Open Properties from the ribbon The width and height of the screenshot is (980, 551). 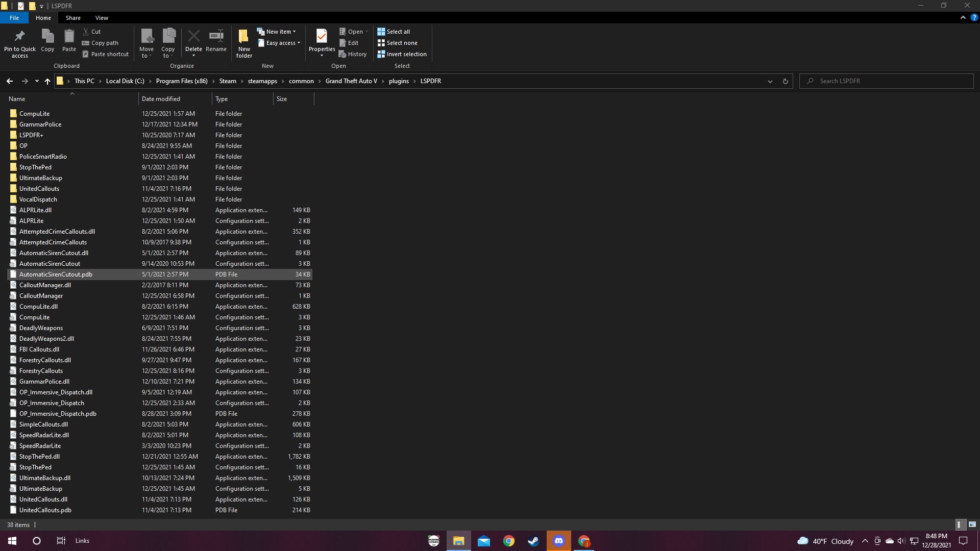[x=322, y=37]
